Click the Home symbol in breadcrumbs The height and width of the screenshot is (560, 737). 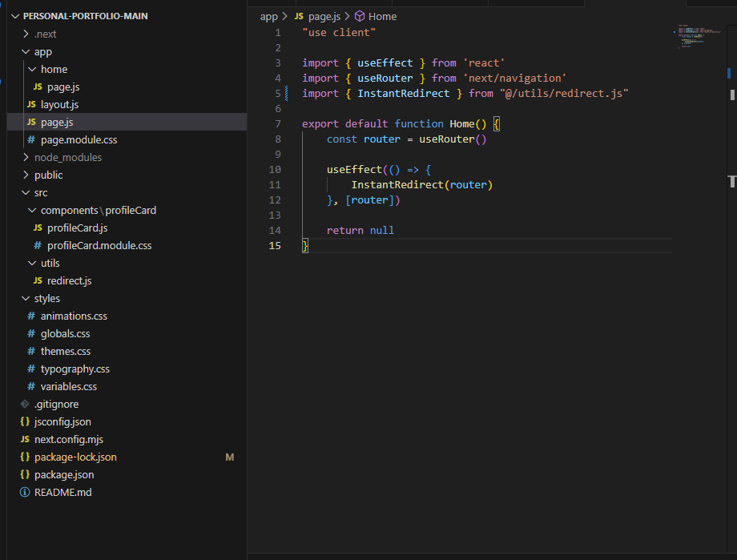tap(381, 16)
